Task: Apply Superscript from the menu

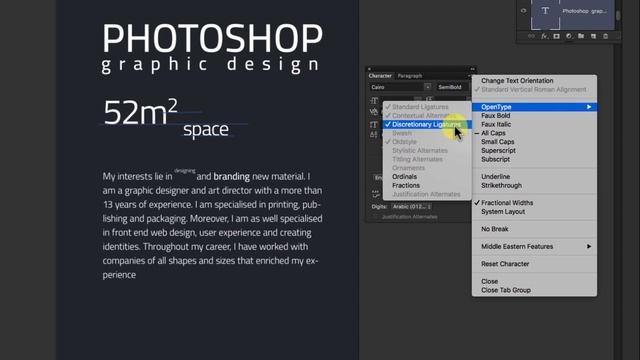Action: click(534, 151)
